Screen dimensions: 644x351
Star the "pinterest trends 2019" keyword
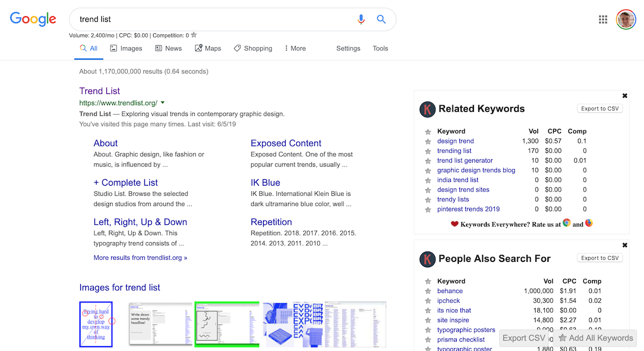428,209
